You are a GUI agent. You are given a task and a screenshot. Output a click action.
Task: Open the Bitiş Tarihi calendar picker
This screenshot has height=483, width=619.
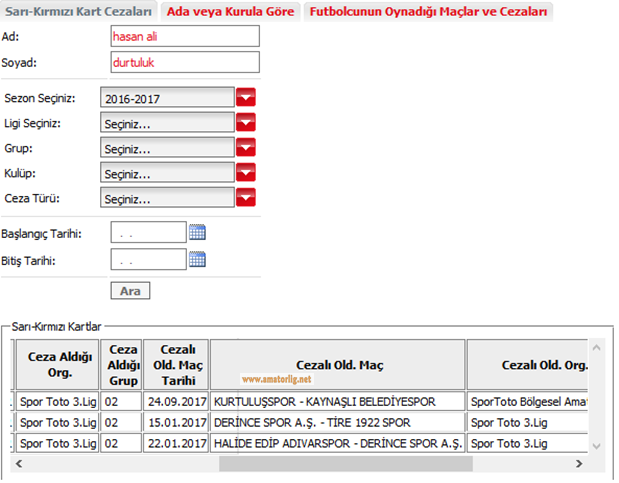198,260
